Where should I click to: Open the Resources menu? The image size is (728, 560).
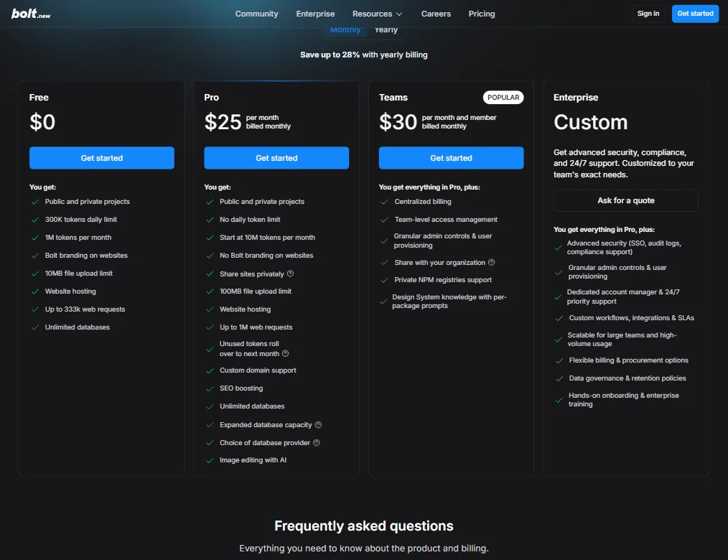point(377,14)
